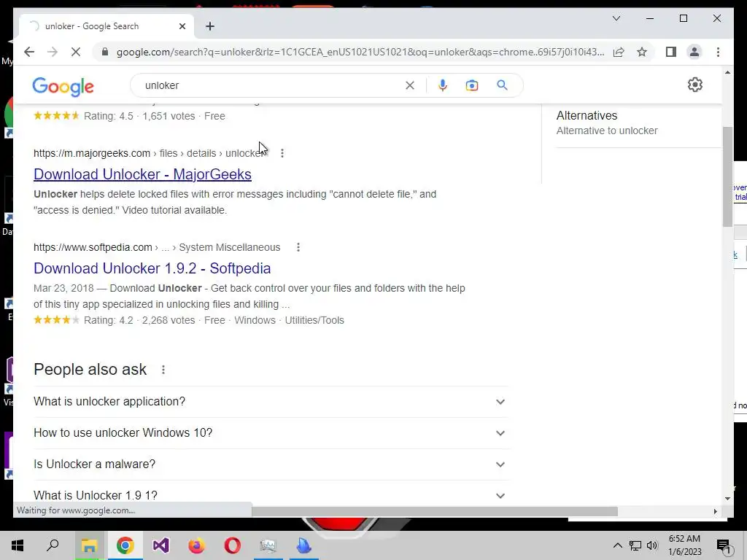Show hidden system tray icons

617,545
